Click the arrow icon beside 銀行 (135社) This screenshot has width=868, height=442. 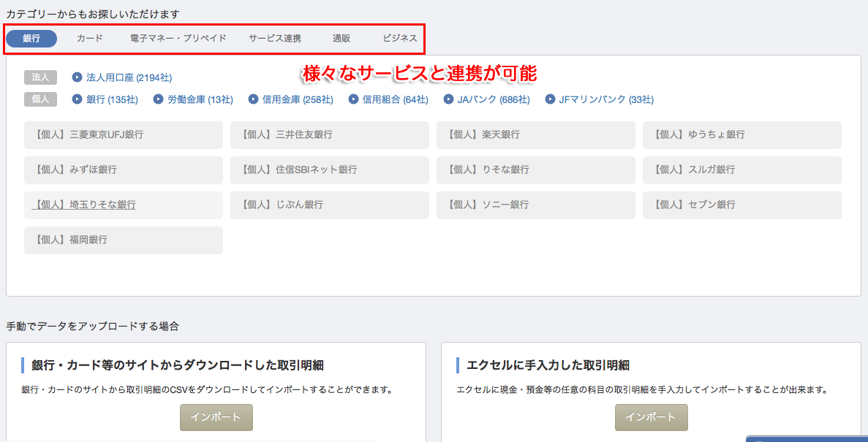click(x=78, y=99)
